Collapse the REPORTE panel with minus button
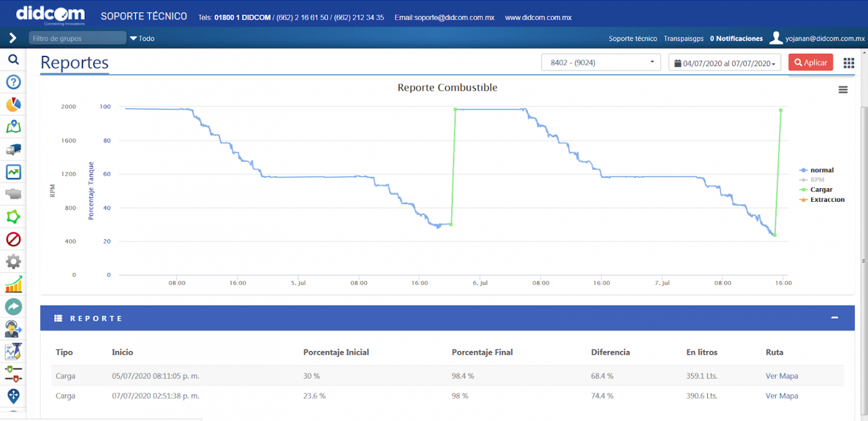The height and width of the screenshot is (421, 868). point(835,318)
